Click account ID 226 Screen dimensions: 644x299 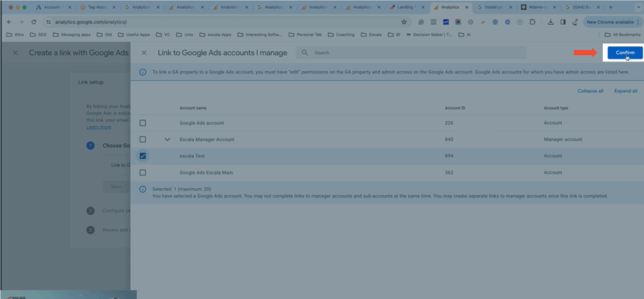449,123
